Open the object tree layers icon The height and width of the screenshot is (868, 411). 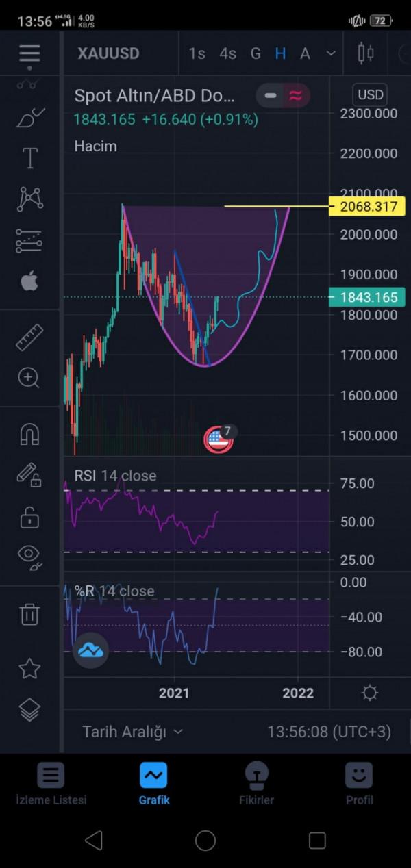pos(29,710)
